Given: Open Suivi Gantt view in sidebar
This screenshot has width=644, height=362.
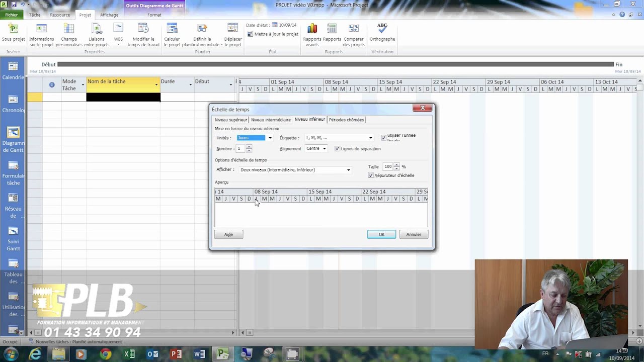Looking at the screenshot, I should (x=13, y=239).
